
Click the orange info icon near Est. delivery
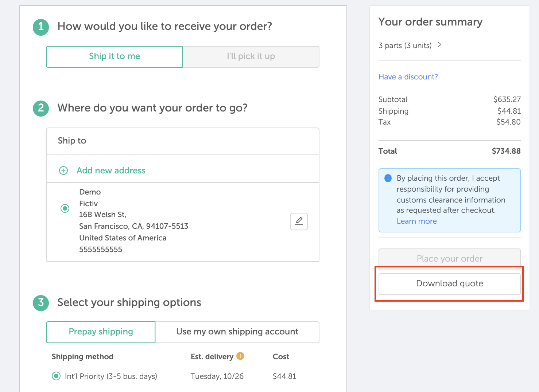240,356
